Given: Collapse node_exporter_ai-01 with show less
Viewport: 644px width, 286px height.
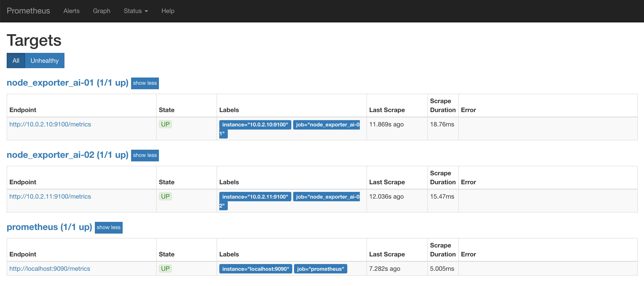Looking at the screenshot, I should click(145, 83).
